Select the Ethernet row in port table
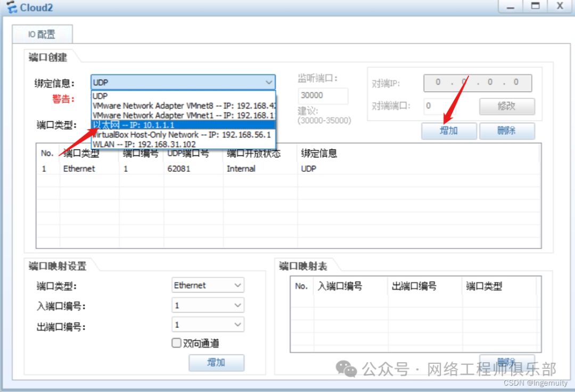The image size is (575, 392). (x=288, y=169)
